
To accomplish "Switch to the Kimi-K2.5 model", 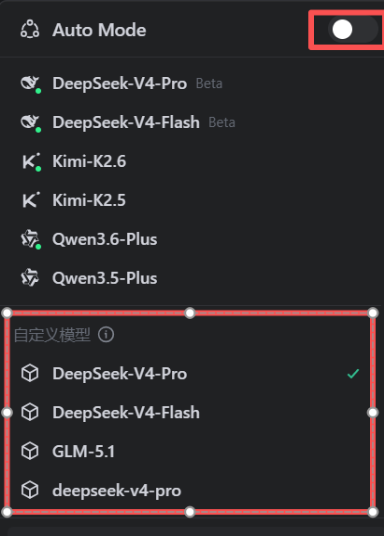I will [x=191, y=200].
